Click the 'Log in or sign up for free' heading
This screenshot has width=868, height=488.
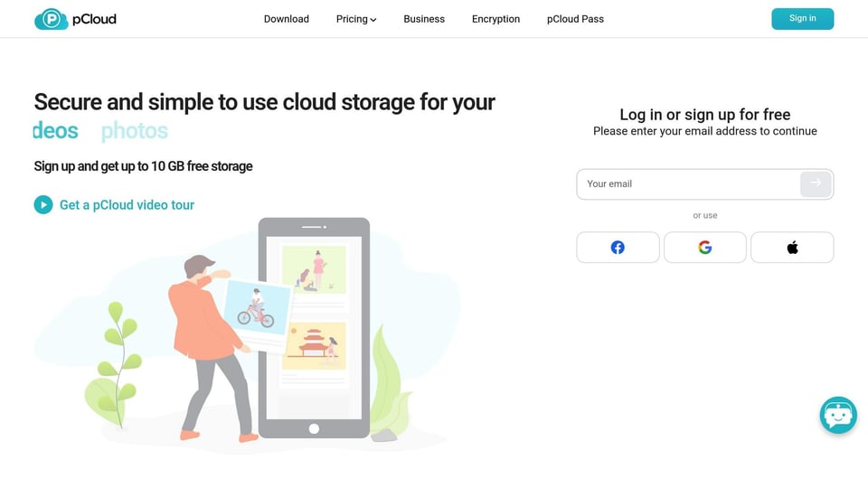tap(704, 115)
